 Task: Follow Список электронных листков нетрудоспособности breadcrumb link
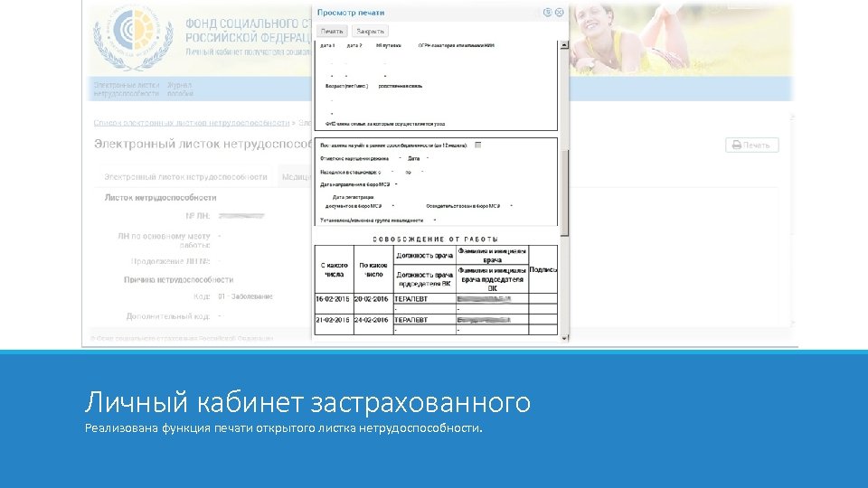(x=191, y=123)
